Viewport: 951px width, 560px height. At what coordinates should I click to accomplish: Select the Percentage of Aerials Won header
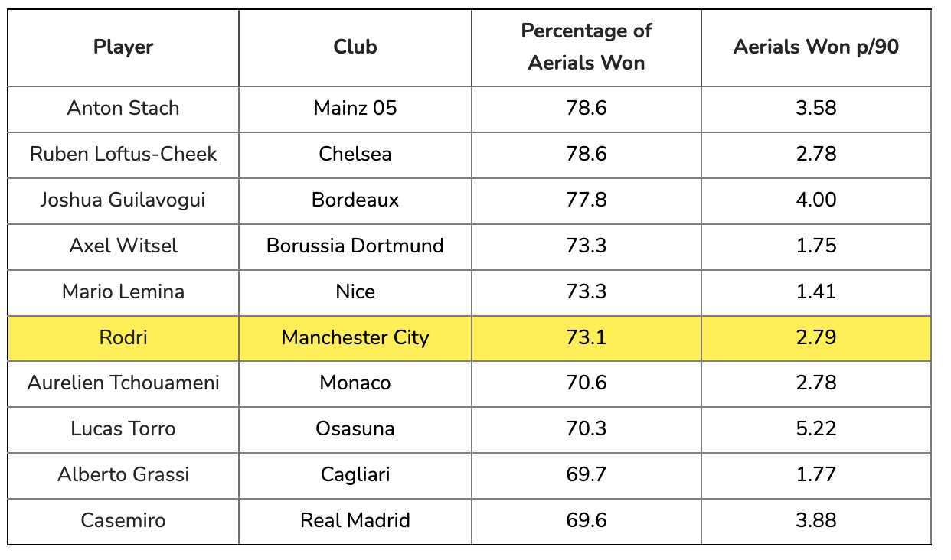tap(587, 47)
